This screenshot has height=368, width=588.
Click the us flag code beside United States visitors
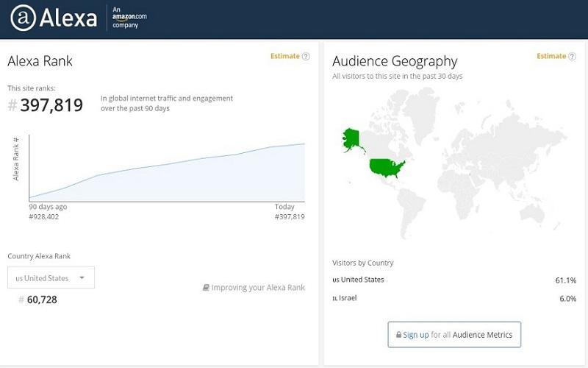coord(336,280)
